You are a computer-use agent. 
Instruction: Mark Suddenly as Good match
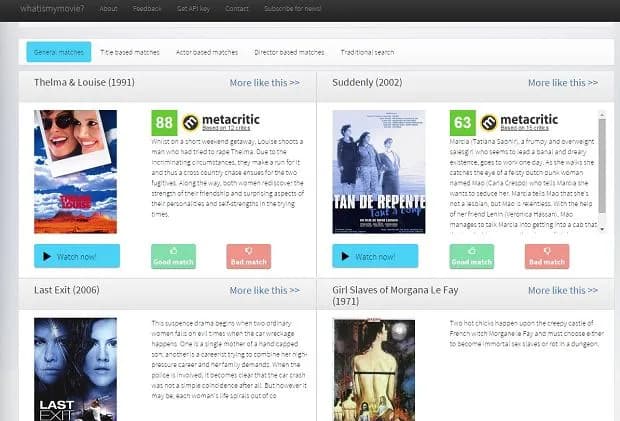coord(472,256)
